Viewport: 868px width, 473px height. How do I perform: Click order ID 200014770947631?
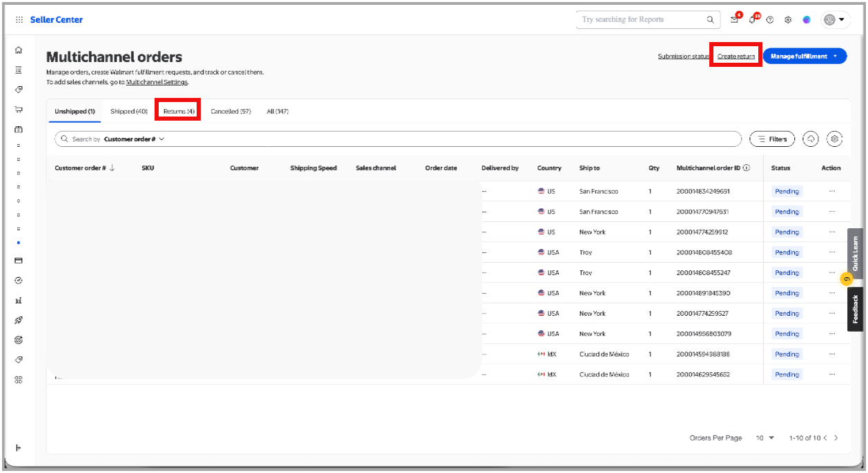pos(702,212)
